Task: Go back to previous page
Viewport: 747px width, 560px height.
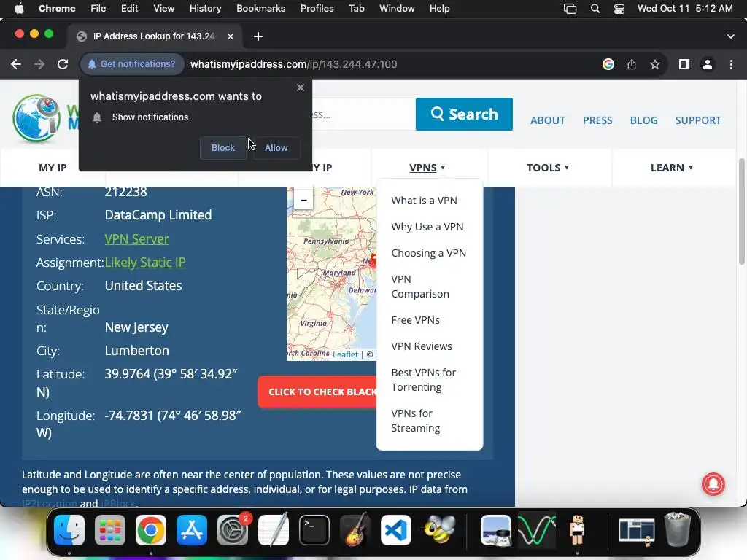Action: [x=16, y=64]
